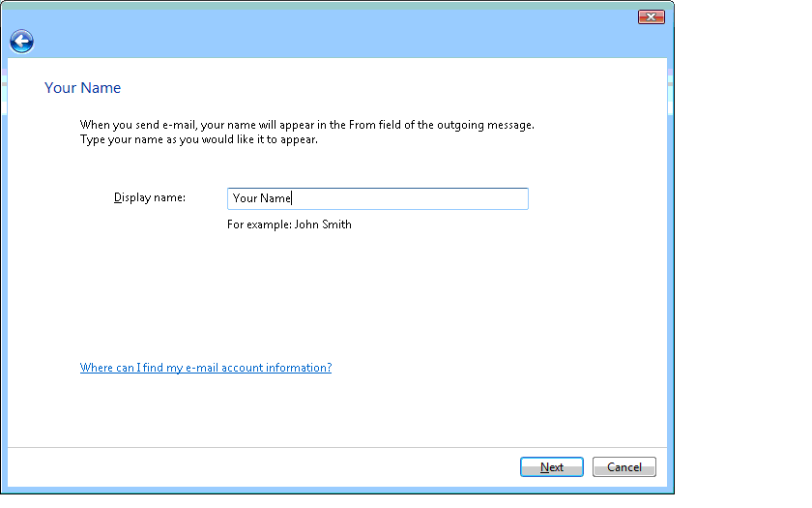Click inside the Display name text field
812x508 pixels.
click(377, 198)
